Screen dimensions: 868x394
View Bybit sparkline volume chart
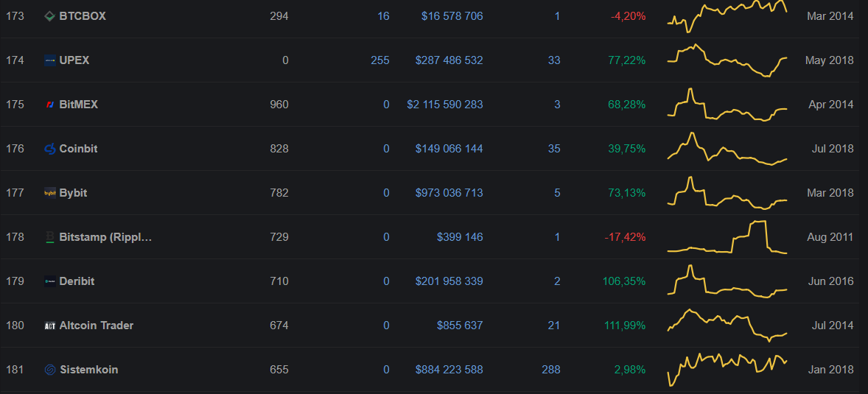click(727, 193)
